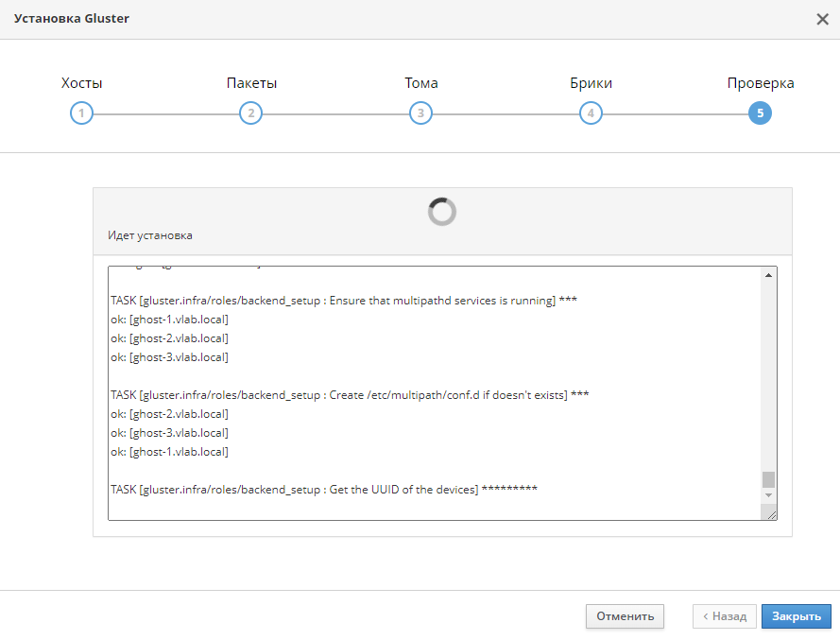Close the Gluster installation dialog with X
The image size is (840, 640).
(822, 19)
